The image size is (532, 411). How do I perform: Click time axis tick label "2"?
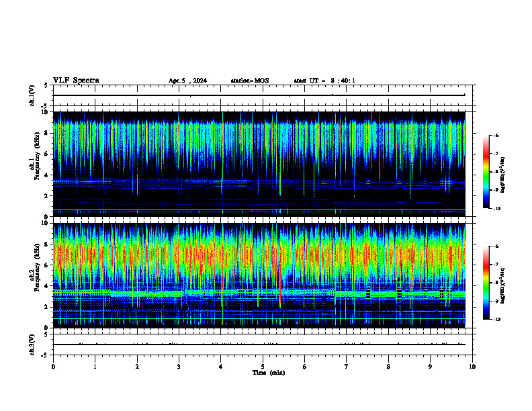(x=137, y=367)
